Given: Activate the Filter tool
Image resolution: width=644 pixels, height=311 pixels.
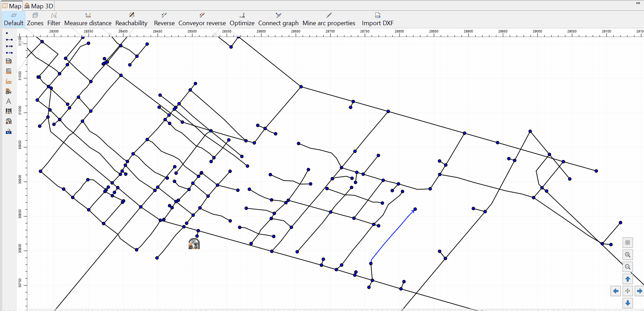Looking at the screenshot, I should point(54,19).
